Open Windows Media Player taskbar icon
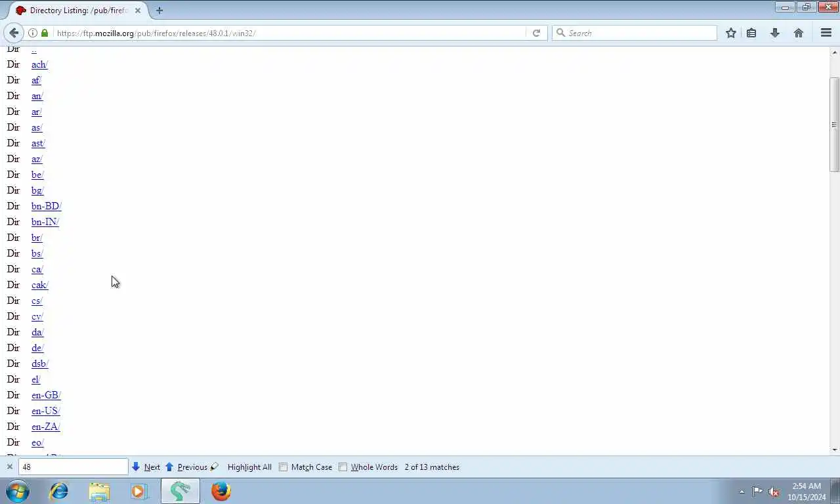 (139, 491)
